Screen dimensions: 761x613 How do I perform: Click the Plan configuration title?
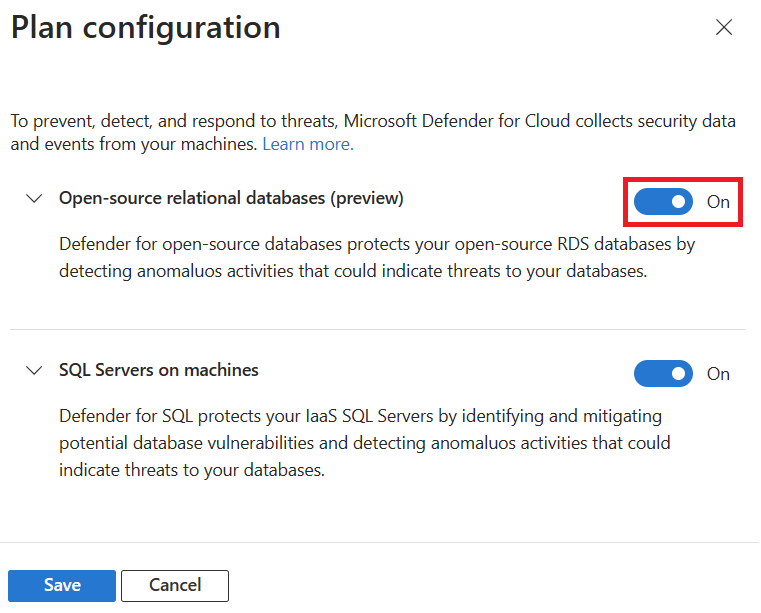[x=146, y=28]
